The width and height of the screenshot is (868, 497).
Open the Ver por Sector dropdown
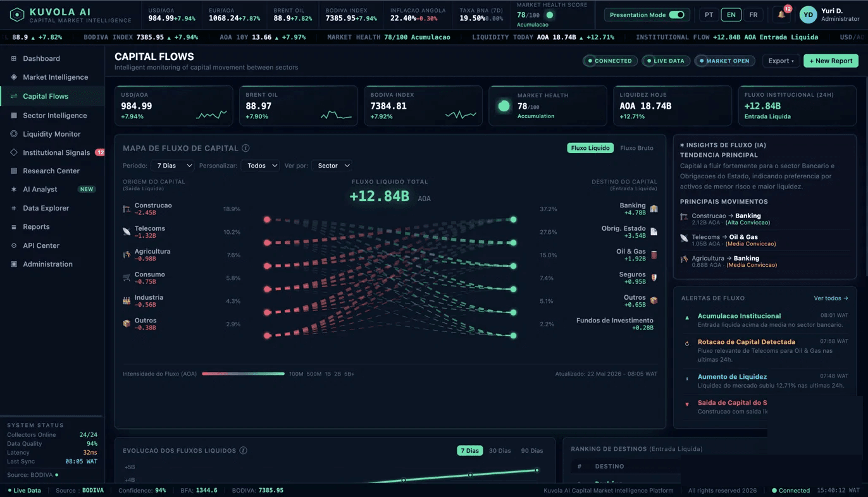coord(332,166)
